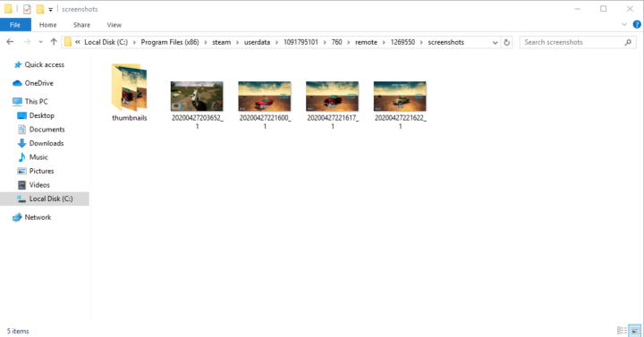Jump to remote breadcrumb in path
The image size is (644, 337).
click(367, 42)
